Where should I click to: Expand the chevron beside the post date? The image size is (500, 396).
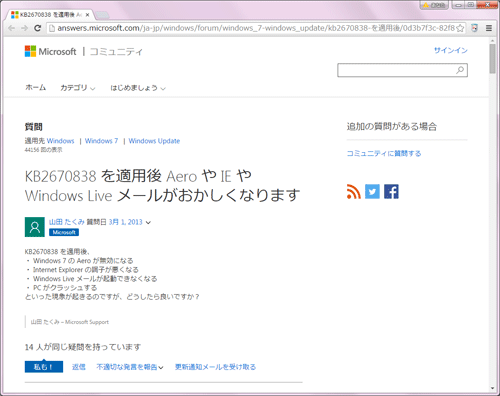coord(148,222)
